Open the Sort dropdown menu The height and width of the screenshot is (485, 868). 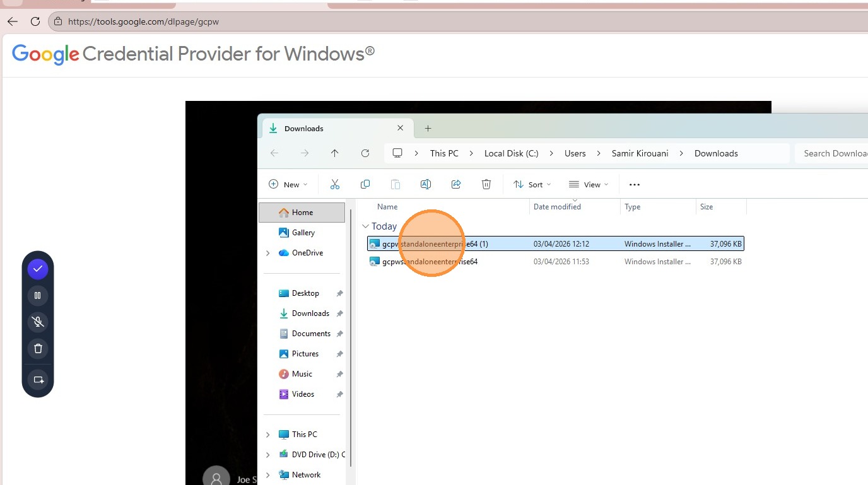click(x=532, y=184)
